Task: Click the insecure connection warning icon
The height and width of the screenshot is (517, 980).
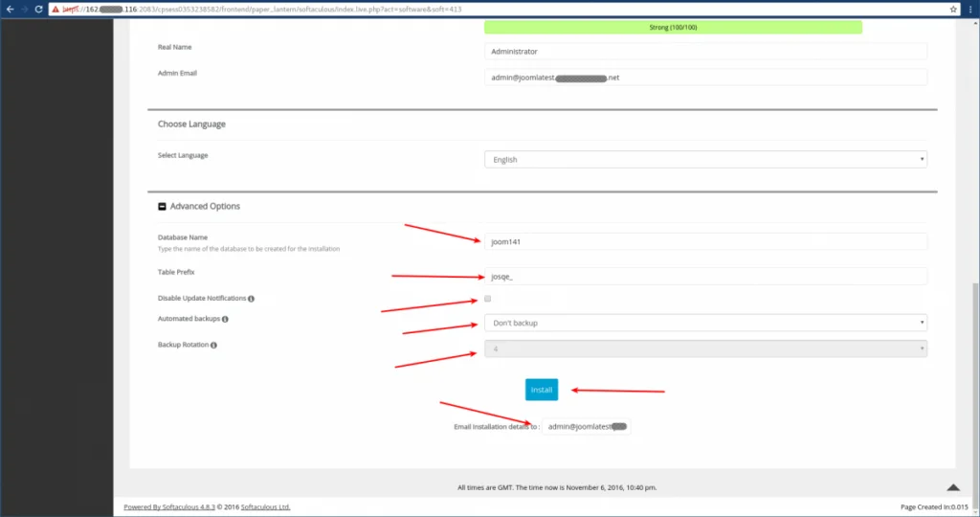Action: click(x=56, y=10)
